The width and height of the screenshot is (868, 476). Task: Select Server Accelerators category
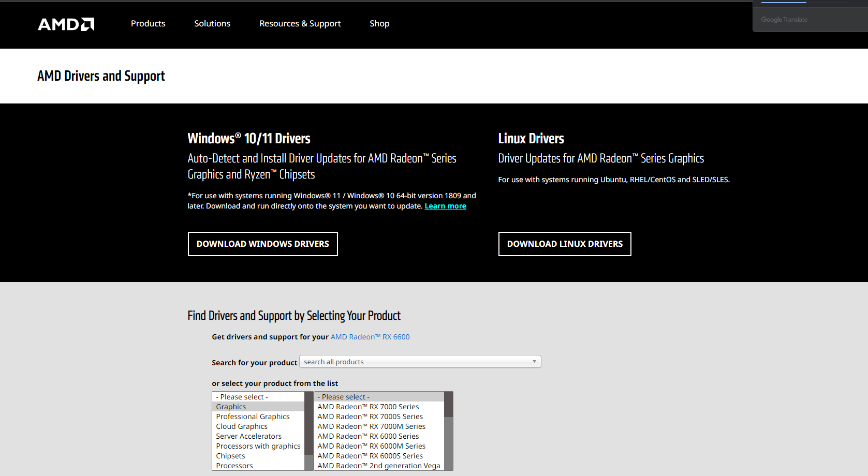coord(249,436)
